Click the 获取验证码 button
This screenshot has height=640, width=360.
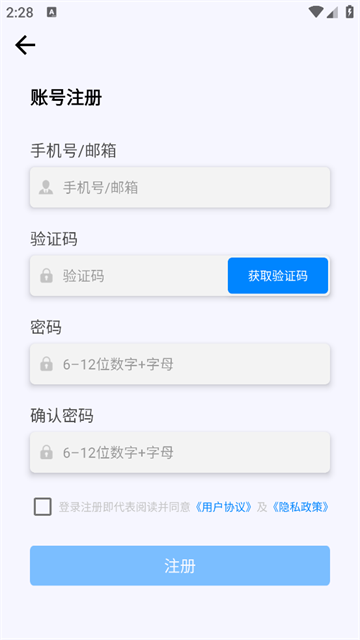pyautogui.click(x=278, y=276)
